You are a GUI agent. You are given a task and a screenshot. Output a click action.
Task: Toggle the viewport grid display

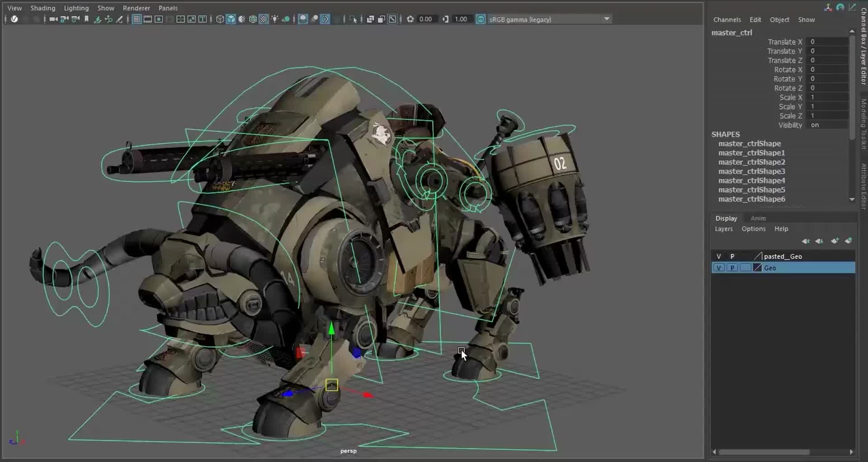click(x=137, y=19)
